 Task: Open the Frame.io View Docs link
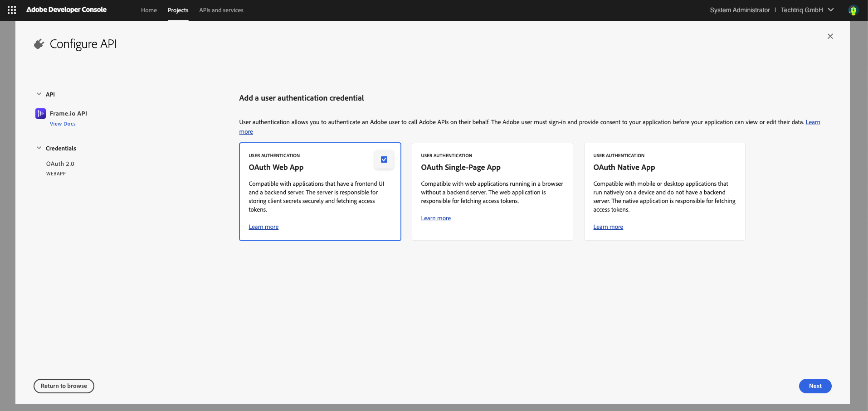click(63, 124)
